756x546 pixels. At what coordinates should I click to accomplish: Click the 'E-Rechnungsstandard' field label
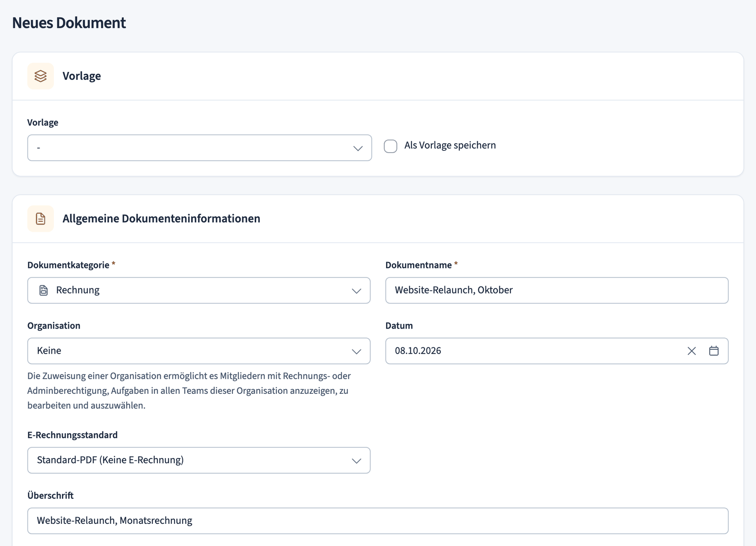[72, 435]
